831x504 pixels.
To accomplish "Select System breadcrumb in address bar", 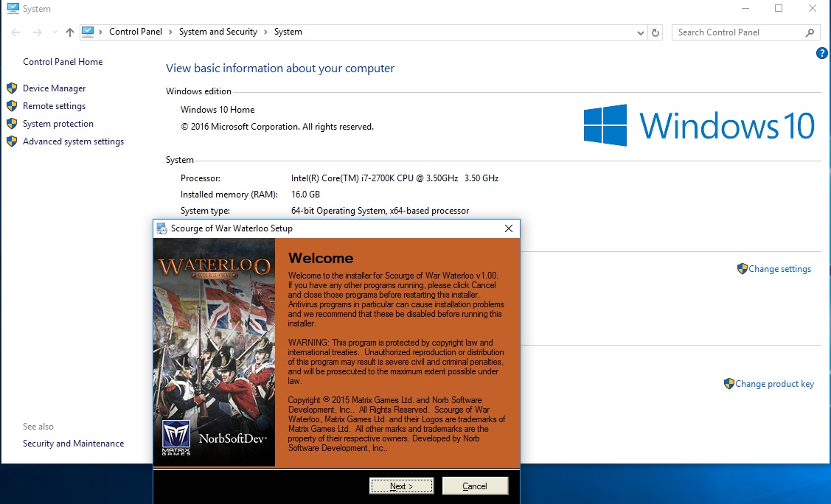I will click(x=288, y=32).
